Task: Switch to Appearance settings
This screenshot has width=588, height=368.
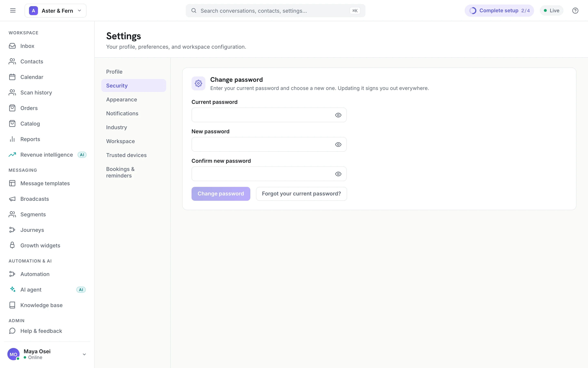Action: (x=134, y=99)
